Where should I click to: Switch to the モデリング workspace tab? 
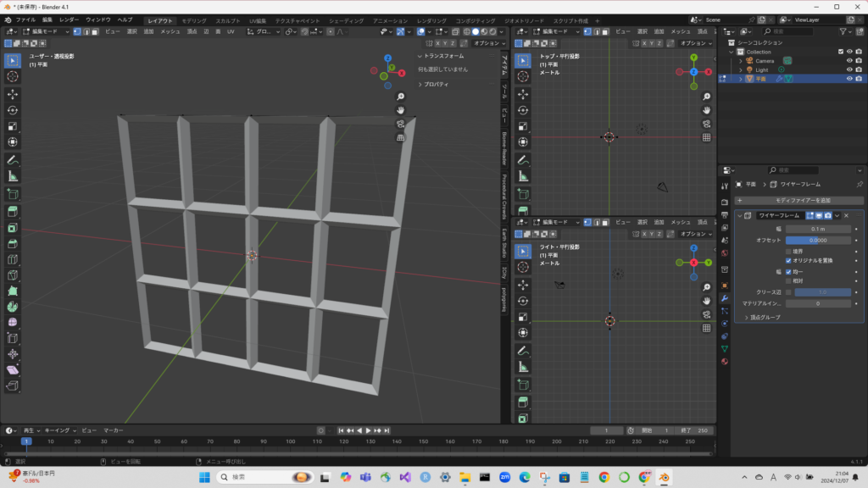pos(193,19)
